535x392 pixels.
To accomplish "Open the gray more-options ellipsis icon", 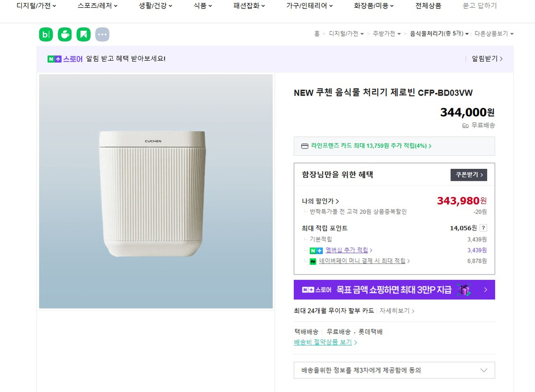I will 102,34.
